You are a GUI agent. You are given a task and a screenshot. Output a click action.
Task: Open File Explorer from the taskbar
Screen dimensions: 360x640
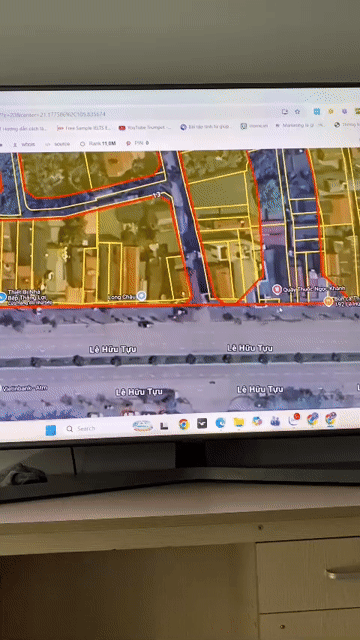239,422
